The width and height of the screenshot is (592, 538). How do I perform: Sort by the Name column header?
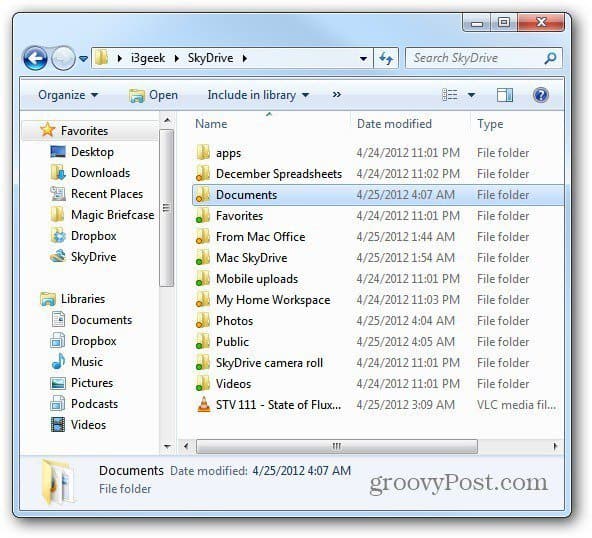pos(211,124)
